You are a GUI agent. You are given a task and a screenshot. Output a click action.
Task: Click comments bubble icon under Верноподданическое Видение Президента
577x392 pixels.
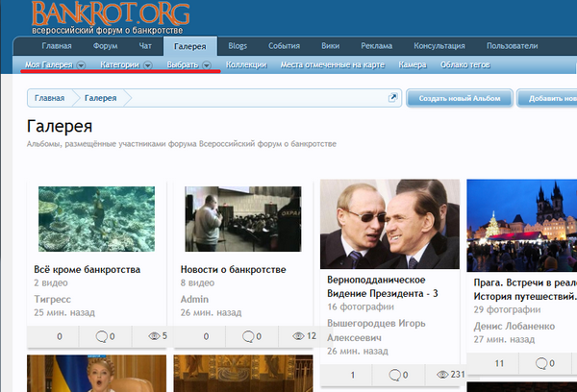tap(394, 375)
